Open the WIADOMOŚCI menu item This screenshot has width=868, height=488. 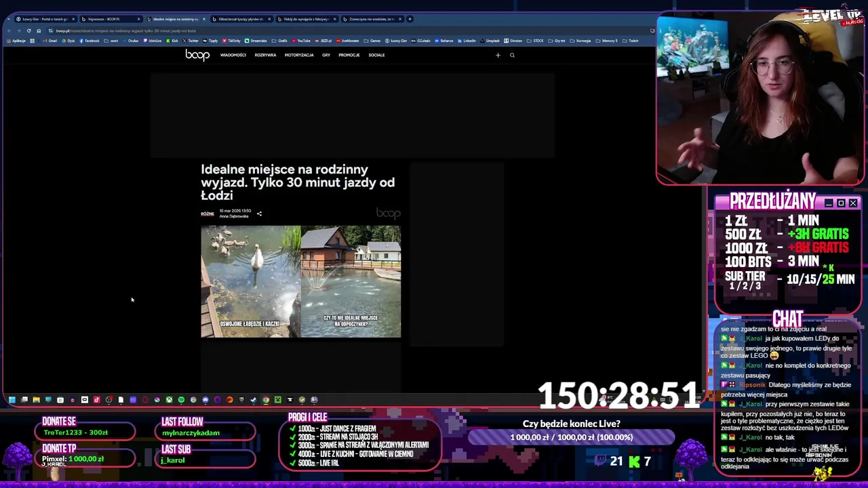click(233, 55)
